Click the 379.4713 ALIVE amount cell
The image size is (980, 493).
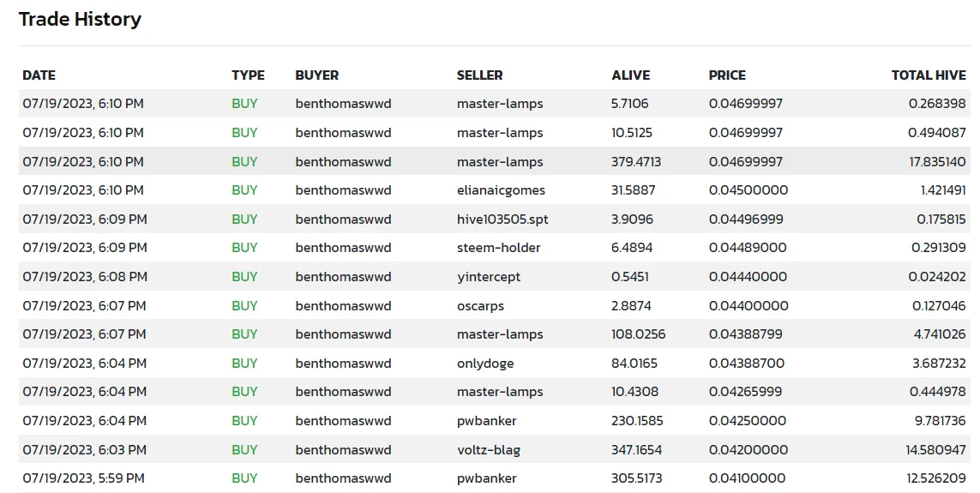635,162
